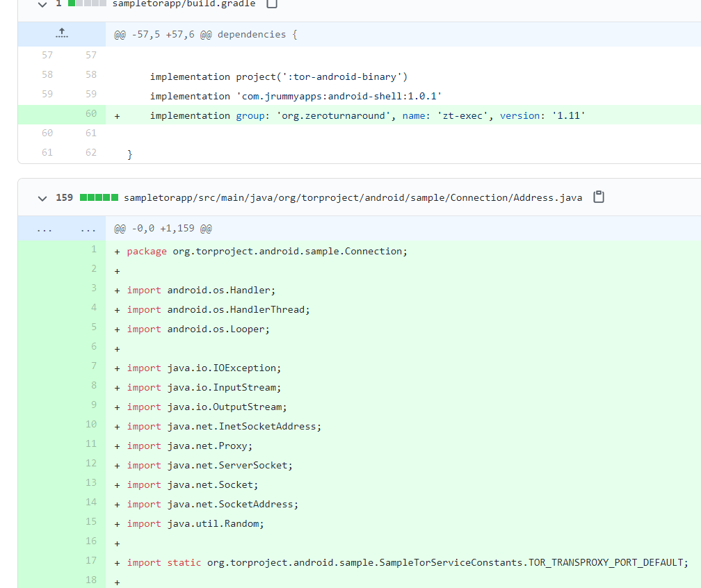Click the version '1.11' string
The image size is (701, 588).
[569, 115]
